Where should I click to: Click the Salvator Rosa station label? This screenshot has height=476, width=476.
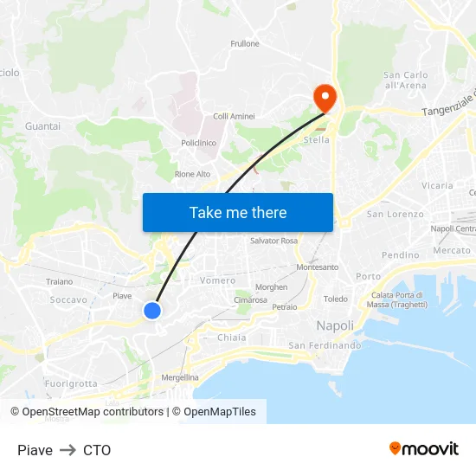coord(273,241)
